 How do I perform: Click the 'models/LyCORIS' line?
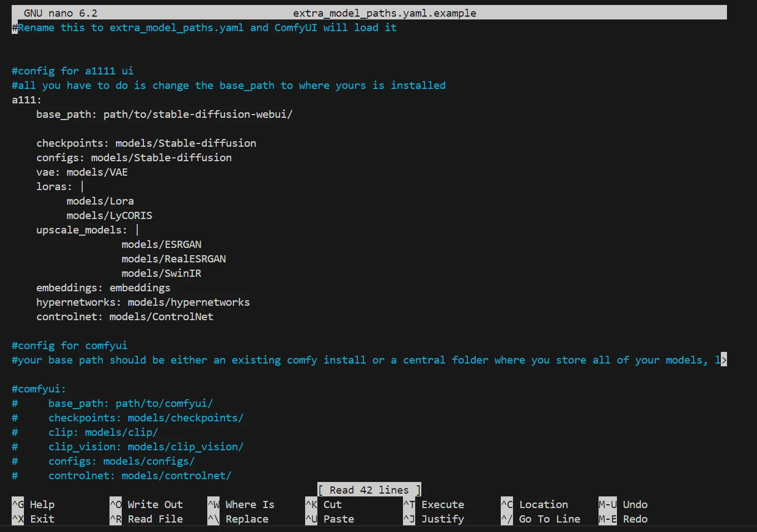tap(109, 215)
